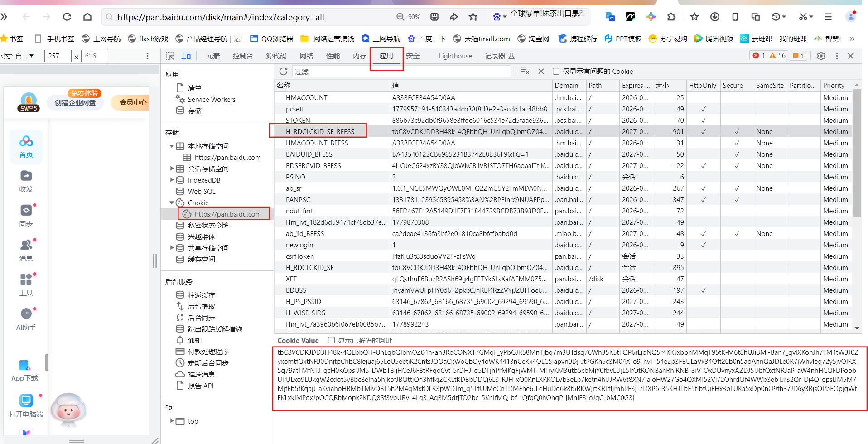
Task: Enable 仅显示有问题的 Cookie checkbox
Action: [556, 71]
